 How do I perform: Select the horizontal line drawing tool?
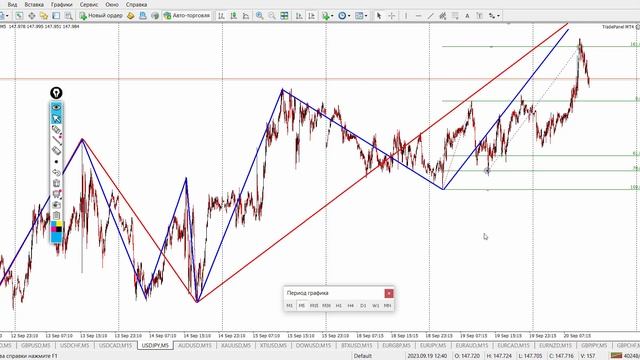[x=418, y=16]
